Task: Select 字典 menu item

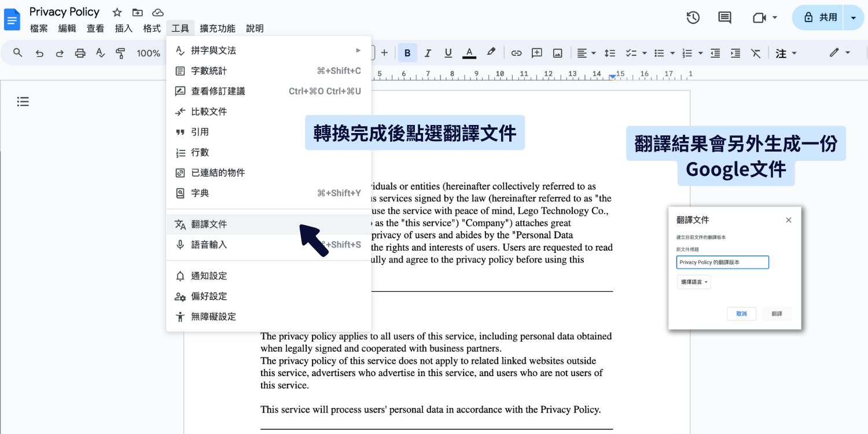Action: [269, 193]
